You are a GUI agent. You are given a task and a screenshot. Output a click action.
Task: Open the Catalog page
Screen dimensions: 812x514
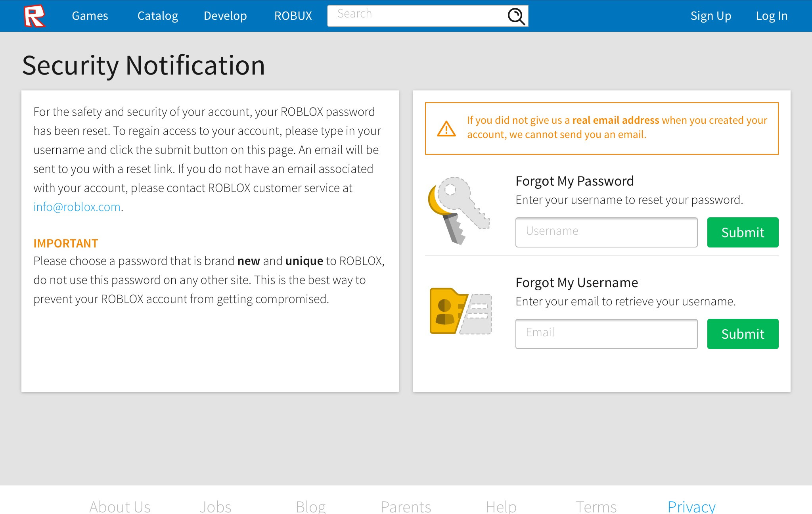point(158,16)
